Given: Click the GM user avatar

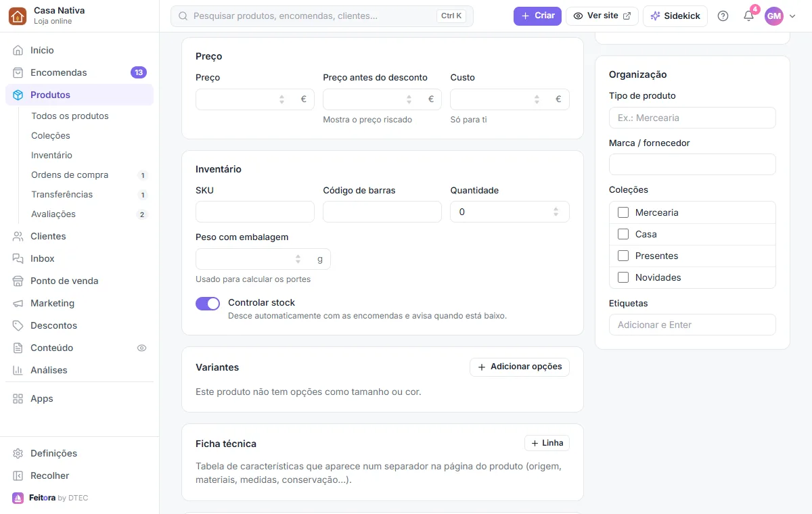Looking at the screenshot, I should pyautogui.click(x=773, y=16).
